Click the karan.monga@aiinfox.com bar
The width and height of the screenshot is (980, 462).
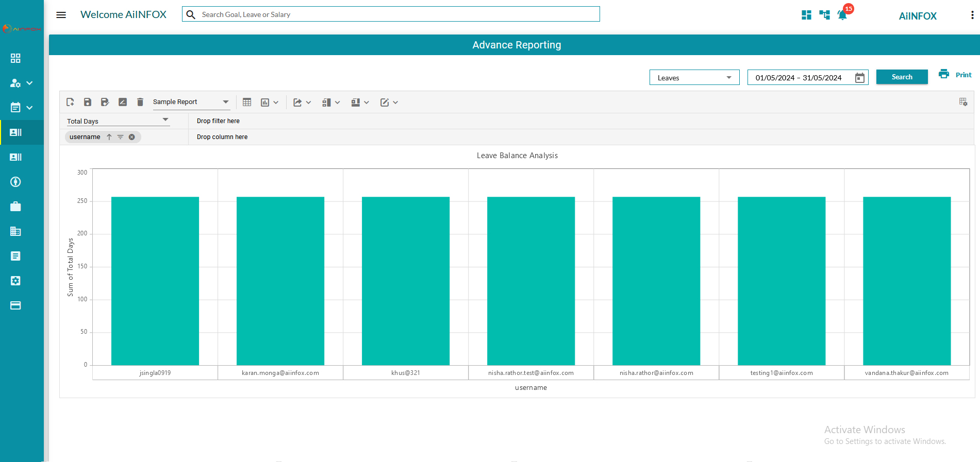click(x=280, y=281)
